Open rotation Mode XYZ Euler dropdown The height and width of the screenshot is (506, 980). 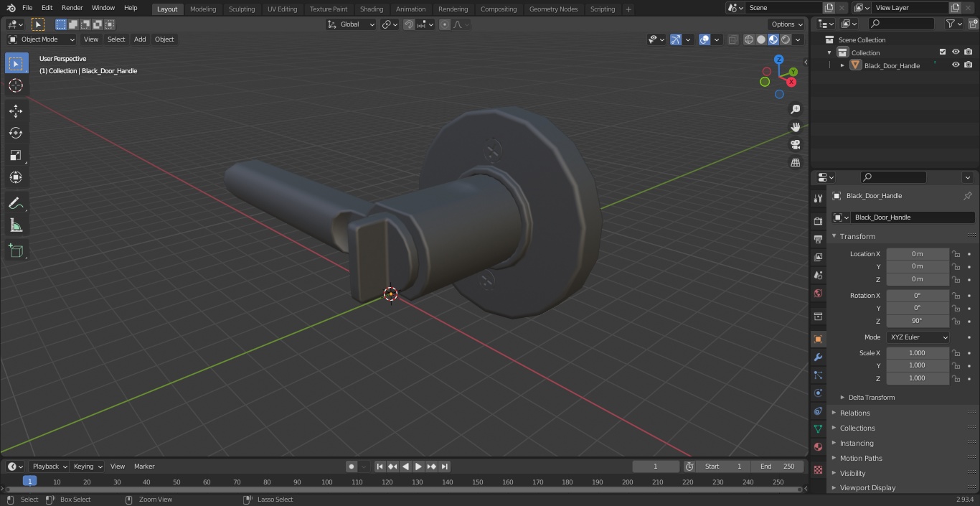pos(918,337)
